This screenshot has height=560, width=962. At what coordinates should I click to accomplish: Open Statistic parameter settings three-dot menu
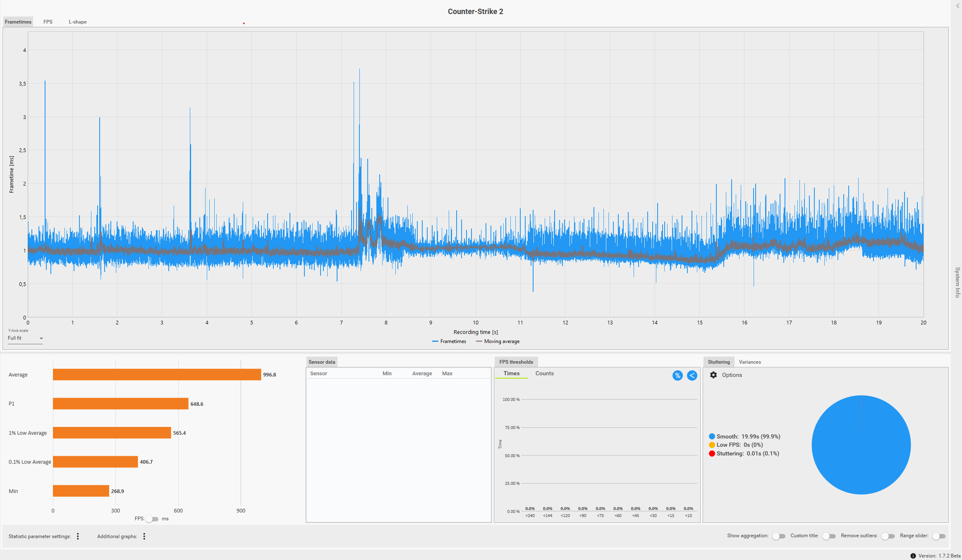point(78,536)
